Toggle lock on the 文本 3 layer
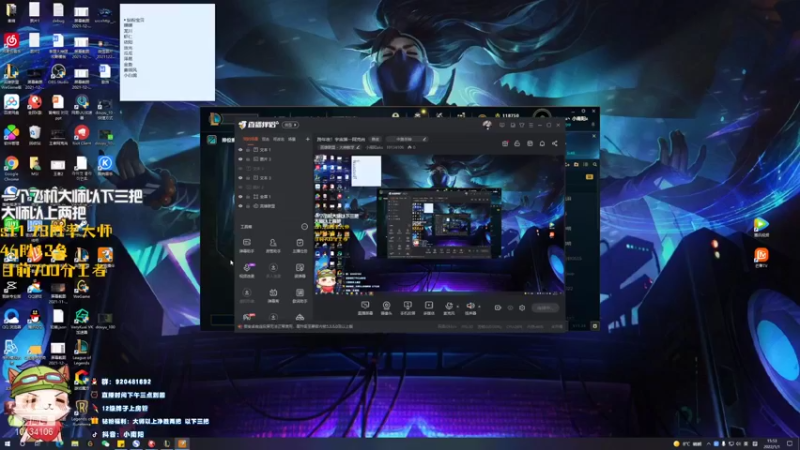 pos(248,178)
